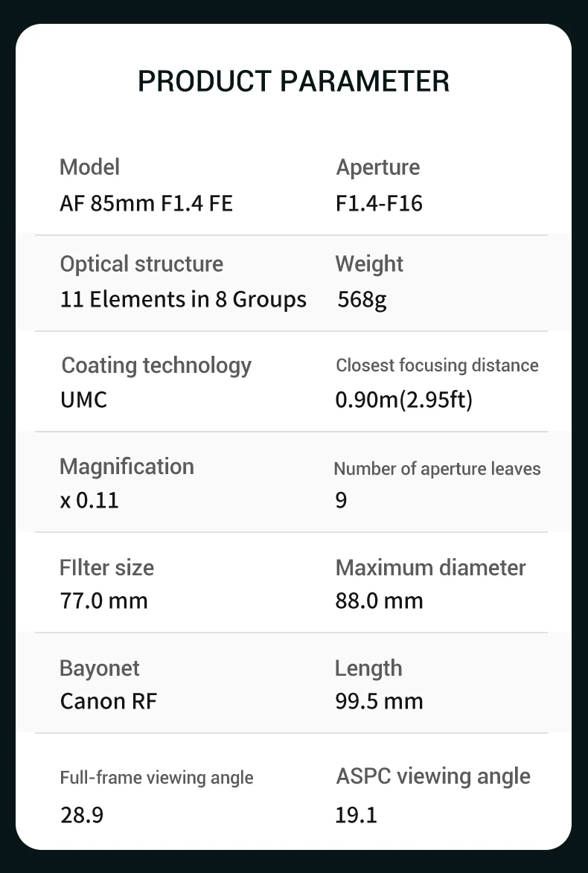The image size is (588, 873).
Task: Click the Full-frame viewing angle label
Action: pos(156,778)
